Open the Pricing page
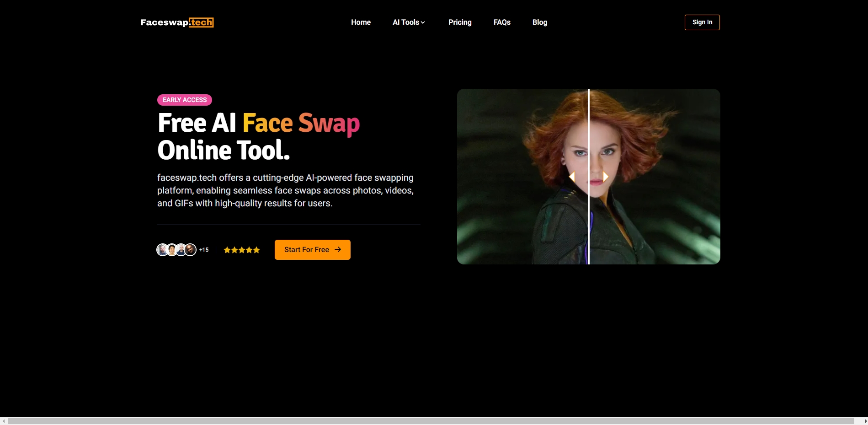 (460, 22)
